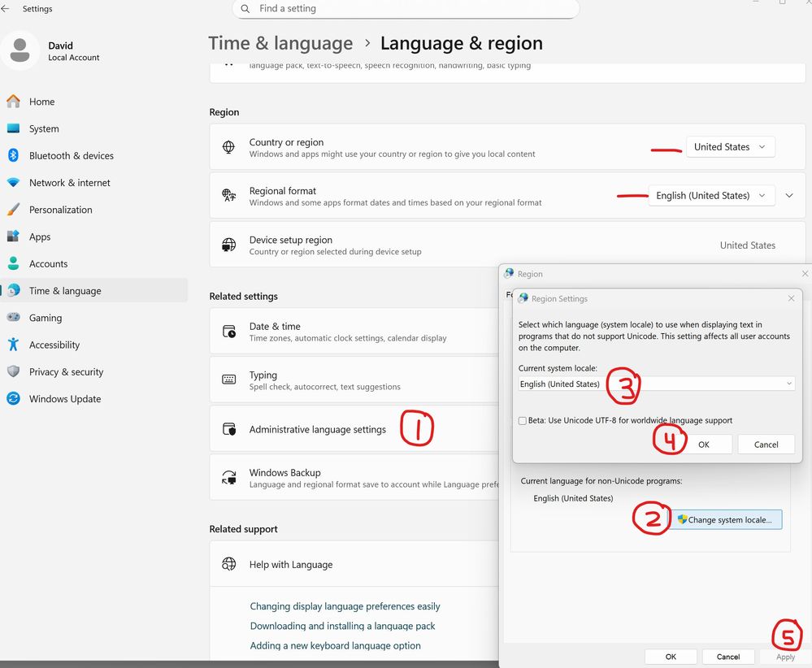Viewport: 812px width, 668px height.
Task: Click the Network wifi icon
Action: pyautogui.click(x=14, y=182)
